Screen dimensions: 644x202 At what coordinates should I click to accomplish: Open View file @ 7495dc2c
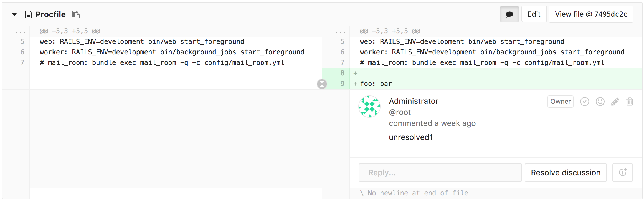tap(591, 14)
